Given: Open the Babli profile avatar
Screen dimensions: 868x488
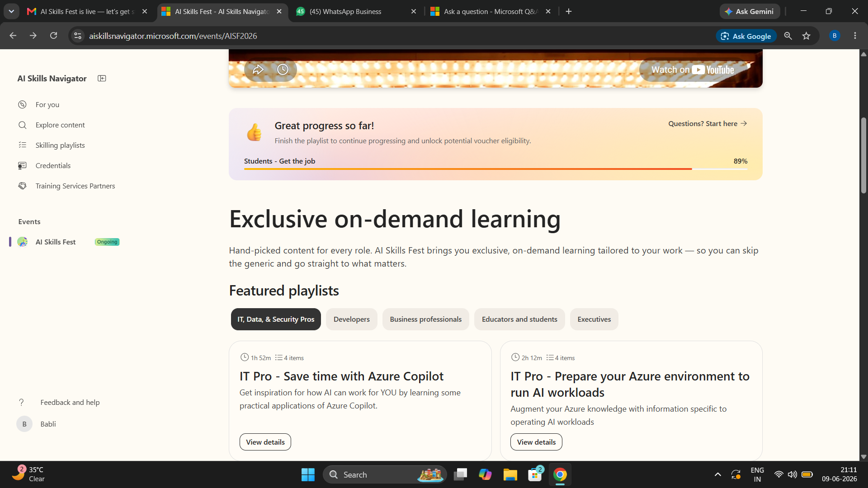Looking at the screenshot, I should tap(24, 424).
